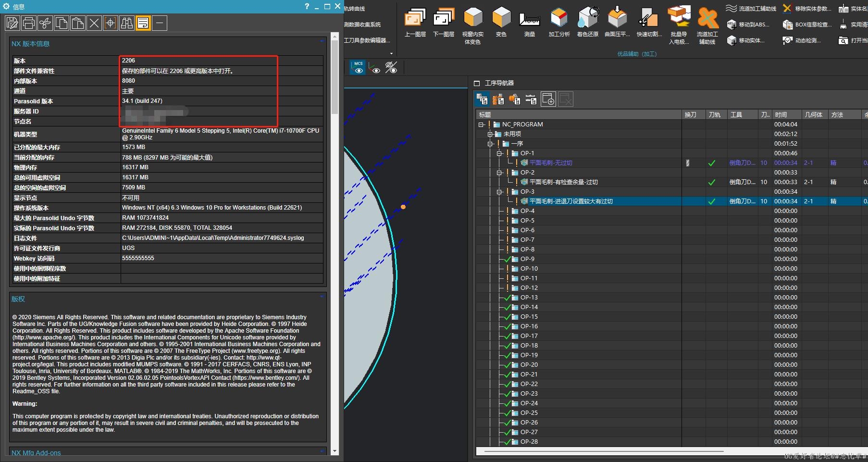Click create operation icon with plus sign
Viewport: 868px width, 462px height.
pos(548,99)
